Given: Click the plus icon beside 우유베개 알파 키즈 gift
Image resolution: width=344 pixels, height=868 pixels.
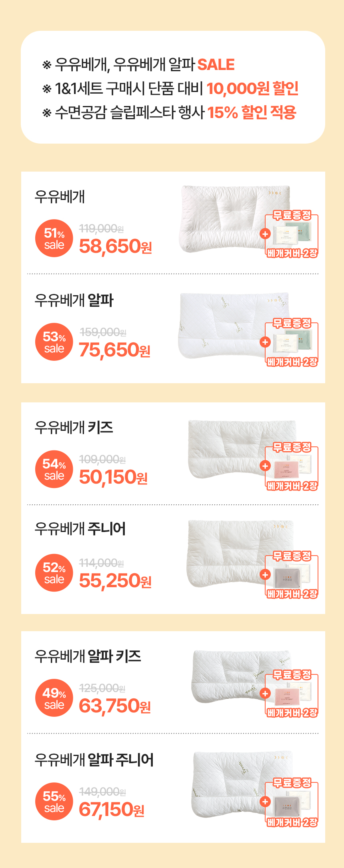Looking at the screenshot, I should [x=265, y=693].
